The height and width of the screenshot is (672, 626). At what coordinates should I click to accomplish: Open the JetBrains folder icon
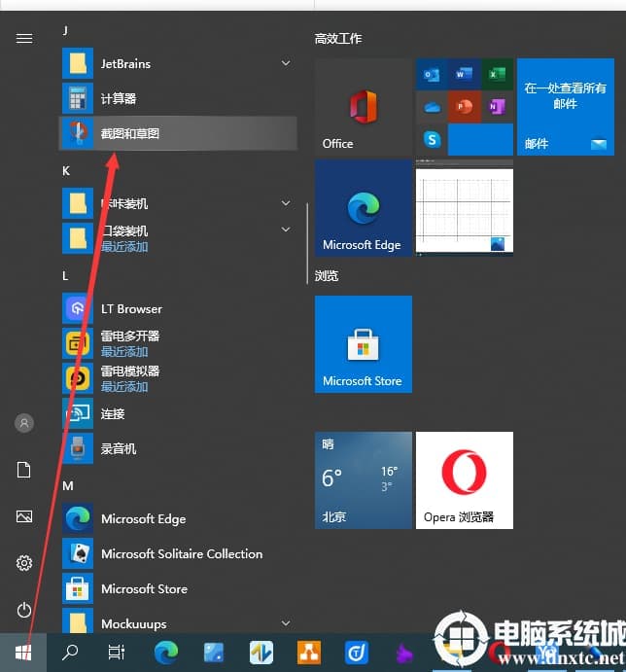tap(78, 63)
